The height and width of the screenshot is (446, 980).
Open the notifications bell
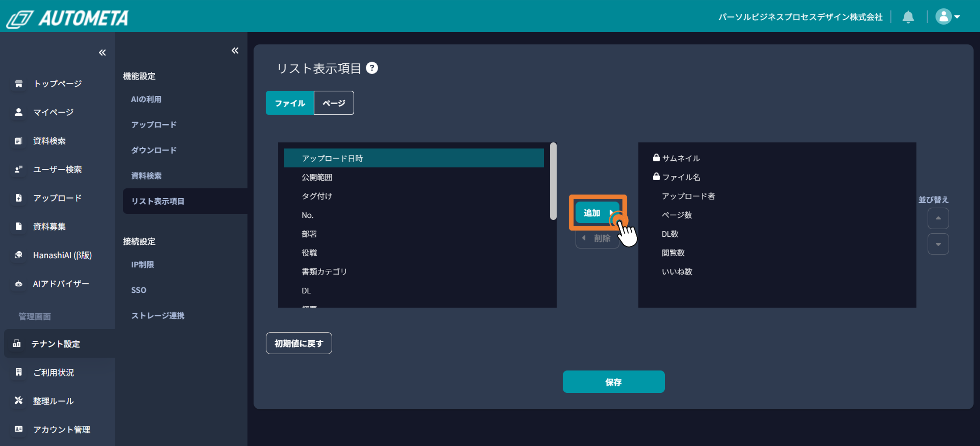coord(908,17)
